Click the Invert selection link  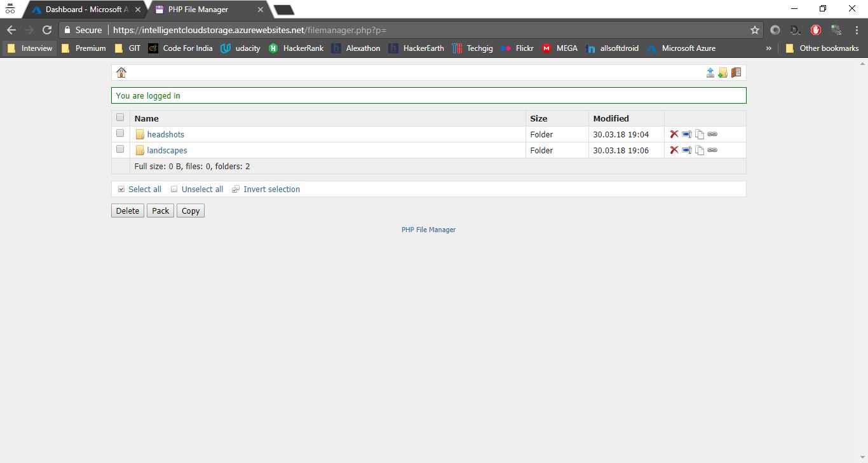(x=271, y=189)
